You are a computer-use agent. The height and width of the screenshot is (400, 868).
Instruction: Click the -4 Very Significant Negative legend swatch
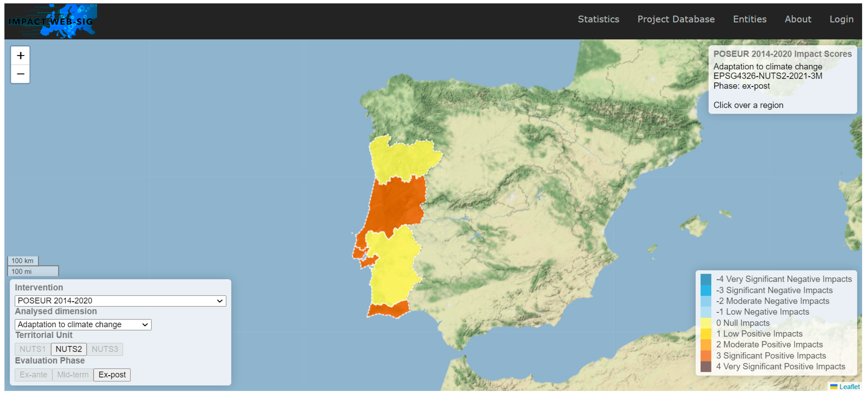coord(706,279)
